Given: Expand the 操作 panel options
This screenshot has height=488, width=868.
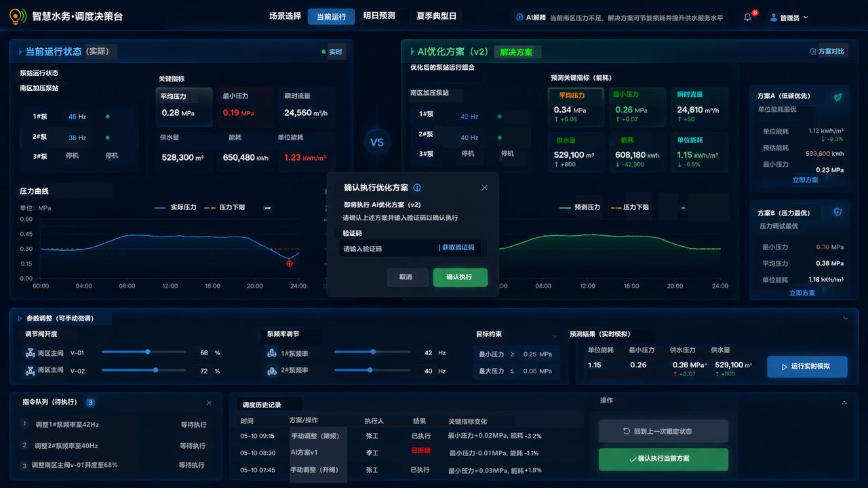Looking at the screenshot, I should tap(844, 402).
